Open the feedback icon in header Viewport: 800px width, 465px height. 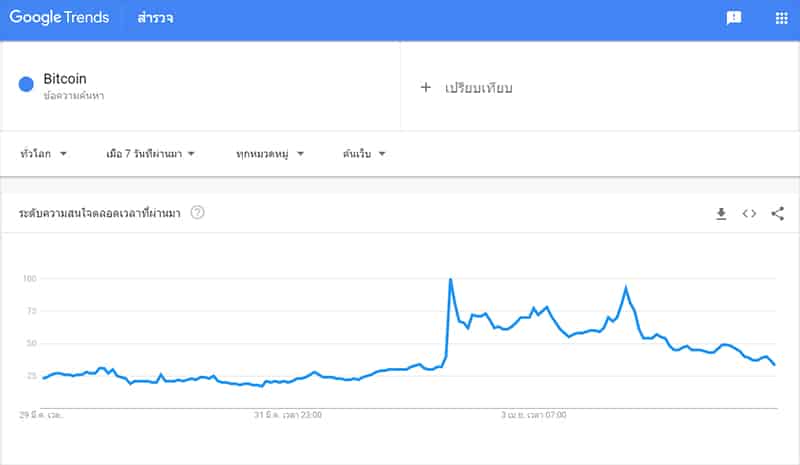coord(734,18)
